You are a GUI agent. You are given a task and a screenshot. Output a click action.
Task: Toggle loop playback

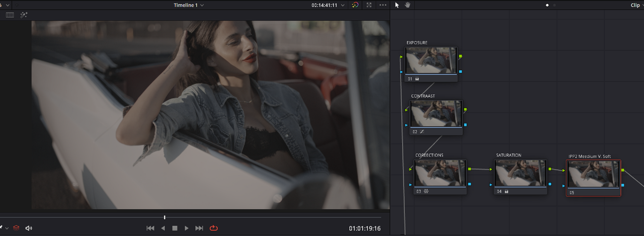point(213,228)
